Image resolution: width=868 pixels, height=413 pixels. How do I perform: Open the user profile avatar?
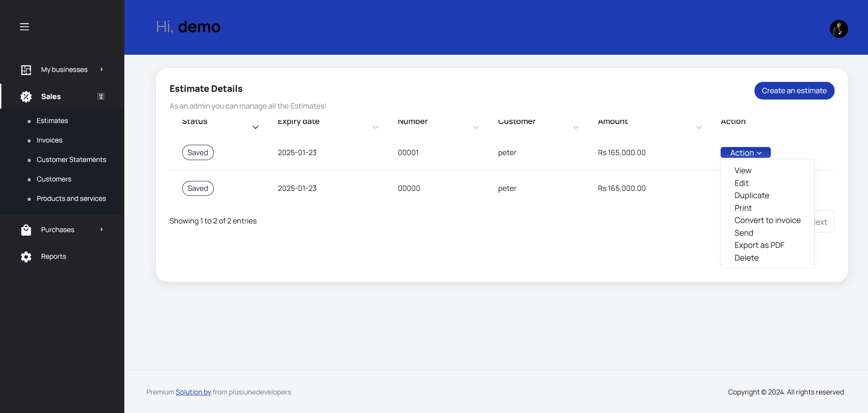(x=839, y=28)
